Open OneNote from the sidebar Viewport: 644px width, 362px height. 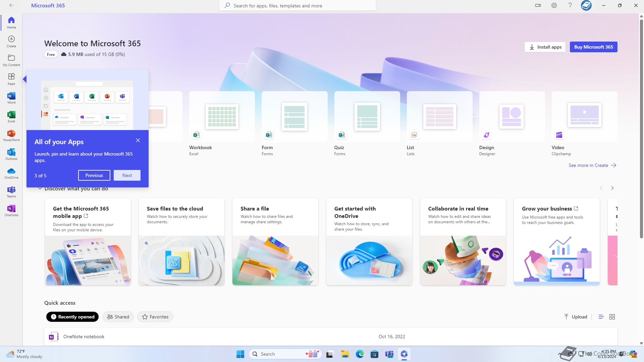(x=11, y=210)
